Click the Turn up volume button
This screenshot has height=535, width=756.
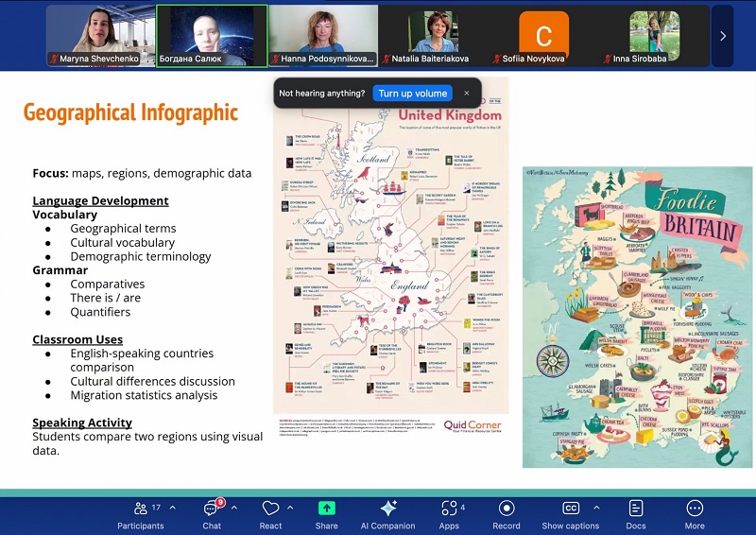click(x=412, y=94)
